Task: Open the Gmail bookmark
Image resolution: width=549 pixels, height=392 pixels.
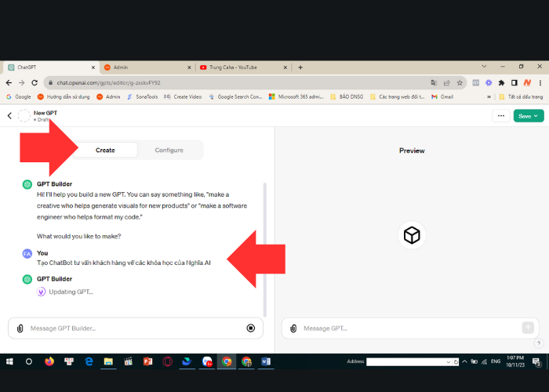Action: [x=442, y=96]
